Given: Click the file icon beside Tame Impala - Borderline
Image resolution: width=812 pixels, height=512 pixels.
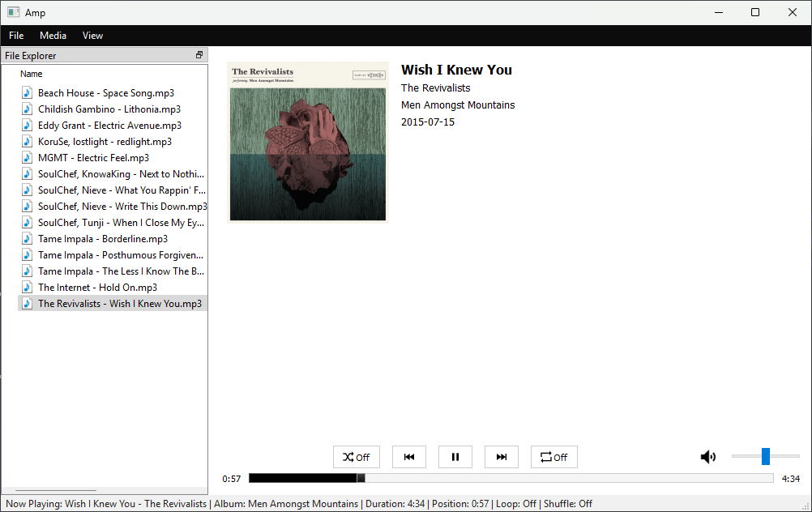Looking at the screenshot, I should click(28, 239).
